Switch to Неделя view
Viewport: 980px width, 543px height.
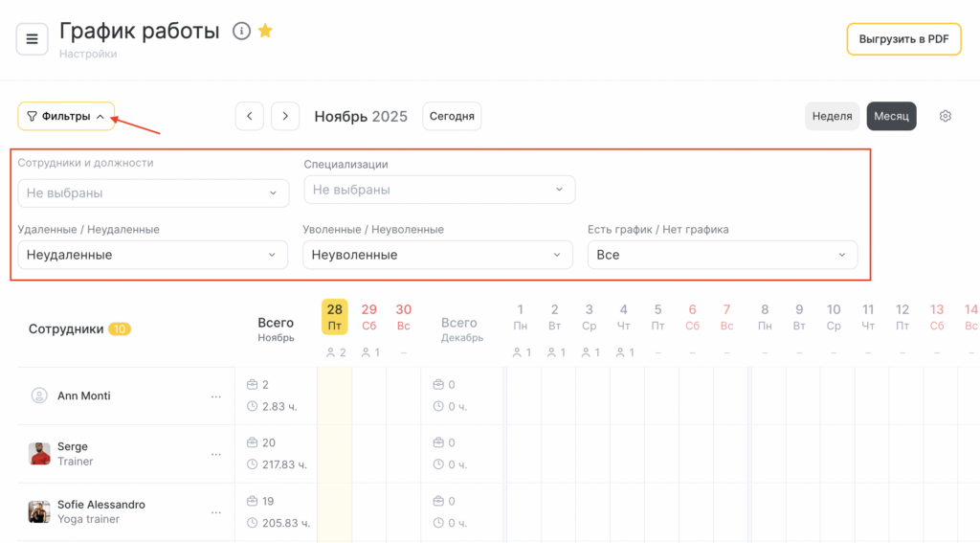coord(832,116)
